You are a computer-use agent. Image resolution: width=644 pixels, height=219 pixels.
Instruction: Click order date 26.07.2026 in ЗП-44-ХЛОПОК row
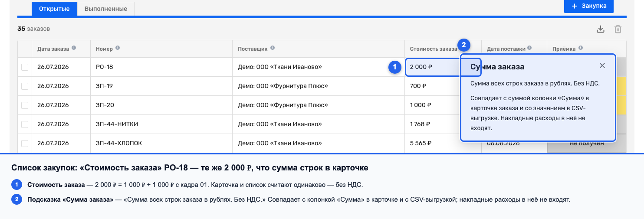pos(53,144)
